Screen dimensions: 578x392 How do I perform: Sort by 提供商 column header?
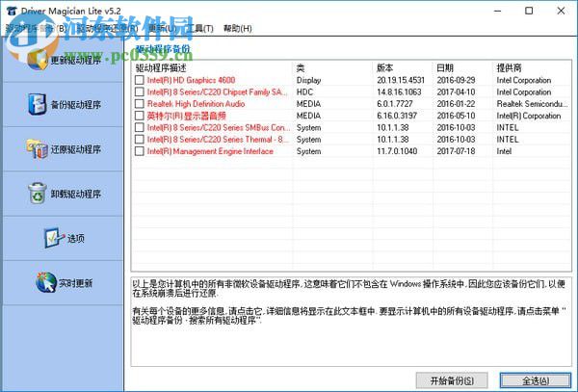[x=532, y=67]
